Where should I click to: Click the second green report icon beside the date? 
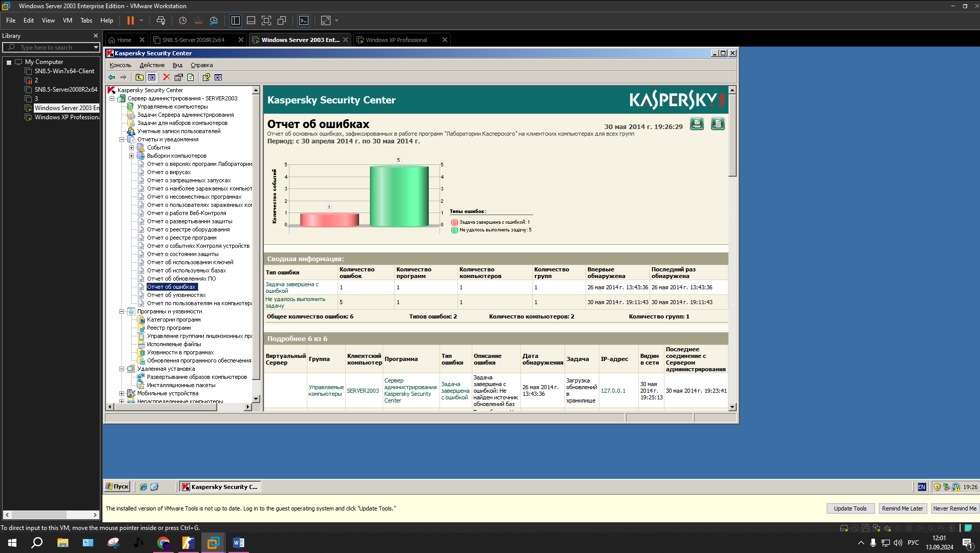click(718, 124)
